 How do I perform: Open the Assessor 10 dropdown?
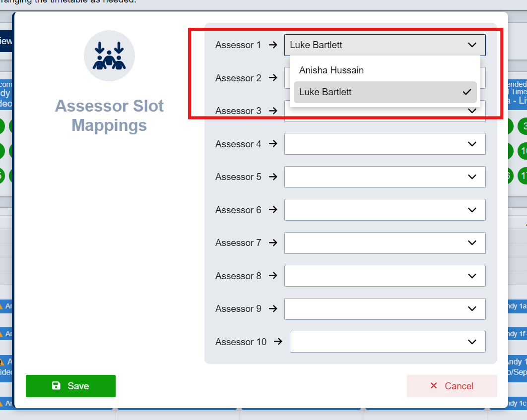388,342
